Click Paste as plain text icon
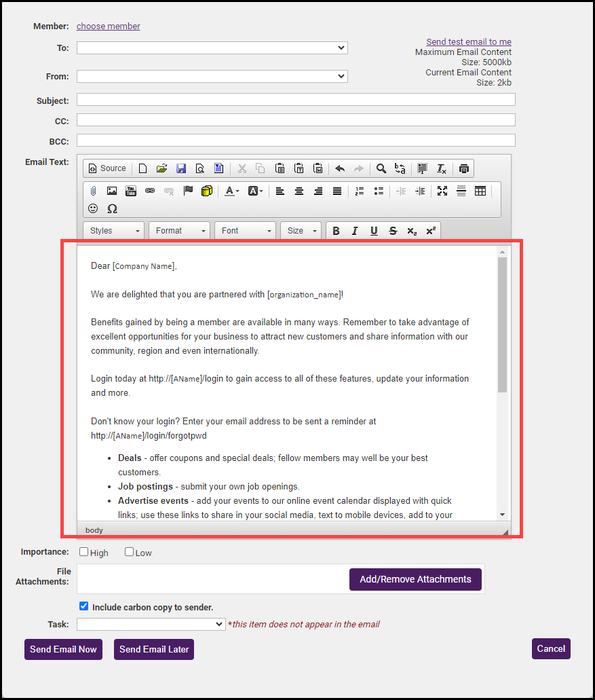 pyautogui.click(x=299, y=168)
